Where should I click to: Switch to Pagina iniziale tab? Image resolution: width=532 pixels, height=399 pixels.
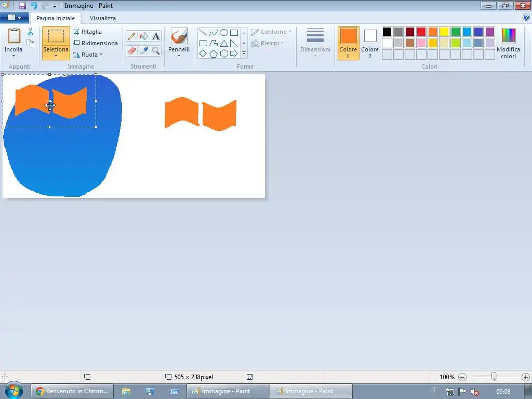56,18
